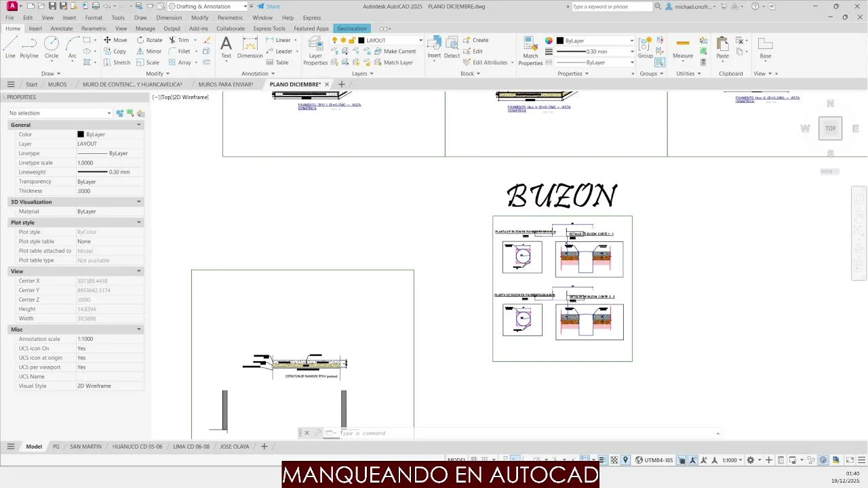Toggle transparency display in status bar
This screenshot has height=488, width=868.
pos(614,460)
